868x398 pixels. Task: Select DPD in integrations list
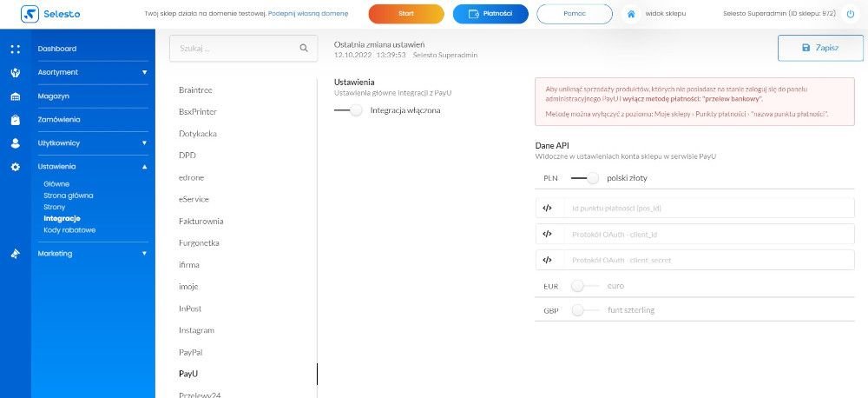tap(187, 156)
